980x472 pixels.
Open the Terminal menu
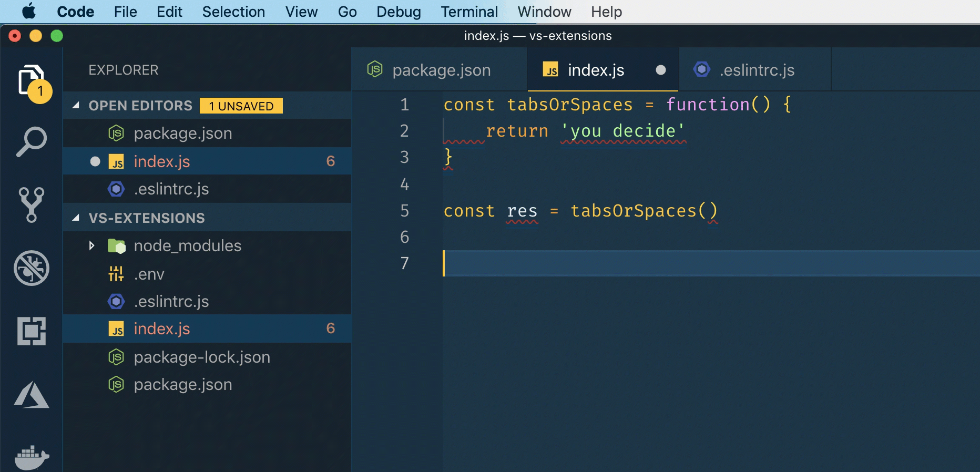pos(469,12)
